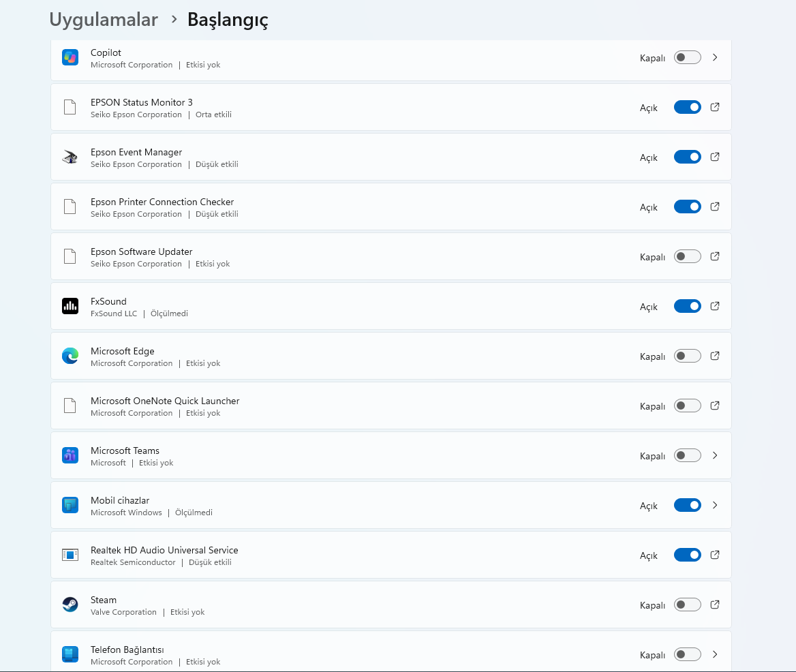This screenshot has width=796, height=672.
Task: Disable FxSound startup toggle
Action: pyautogui.click(x=688, y=306)
